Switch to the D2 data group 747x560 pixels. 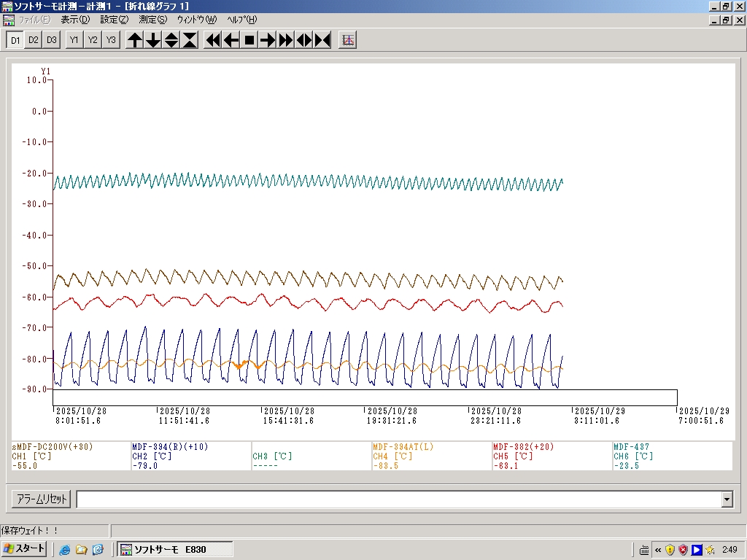[33, 40]
